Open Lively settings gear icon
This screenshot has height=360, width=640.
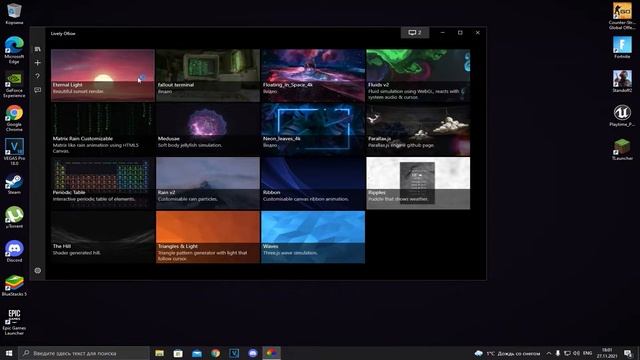tap(38, 270)
